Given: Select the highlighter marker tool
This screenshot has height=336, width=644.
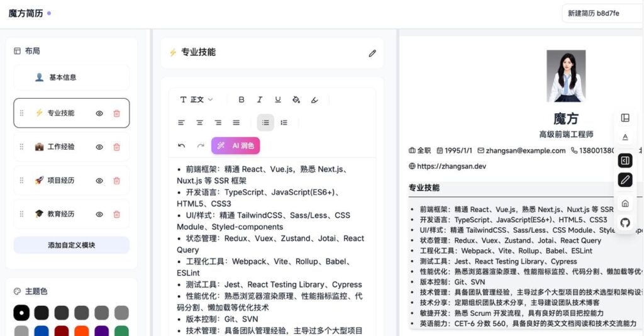Looking at the screenshot, I should click(314, 99).
